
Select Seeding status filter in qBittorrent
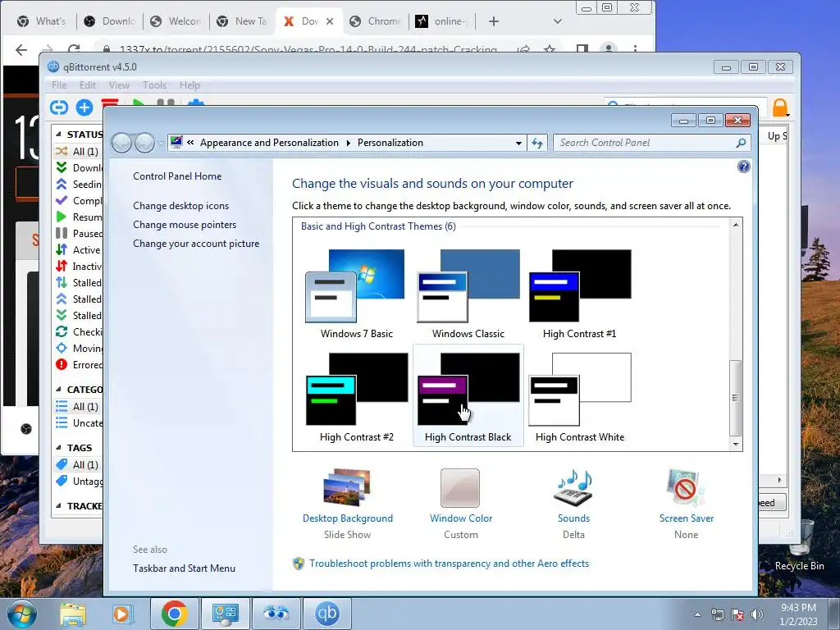(x=78, y=184)
